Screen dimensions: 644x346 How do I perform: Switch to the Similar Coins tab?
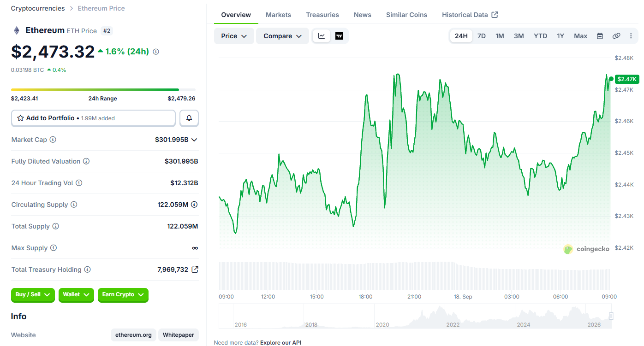coord(406,15)
